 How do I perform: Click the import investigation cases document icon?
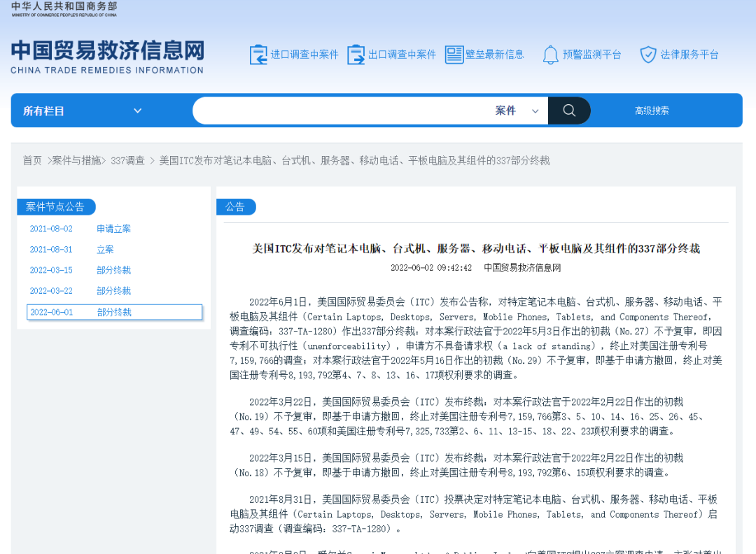[x=258, y=55]
